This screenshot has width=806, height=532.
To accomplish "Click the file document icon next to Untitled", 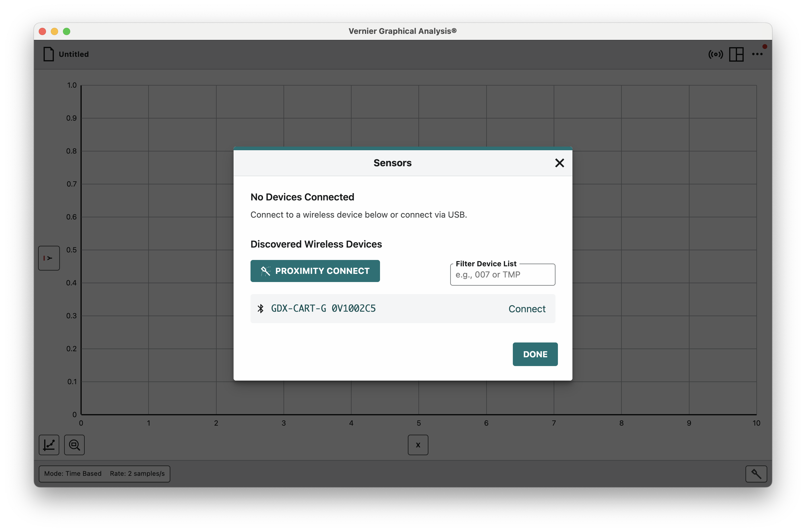I will [x=48, y=54].
